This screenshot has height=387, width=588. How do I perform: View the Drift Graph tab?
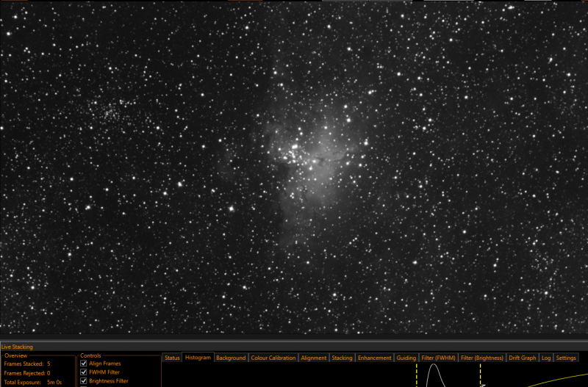[523, 358]
